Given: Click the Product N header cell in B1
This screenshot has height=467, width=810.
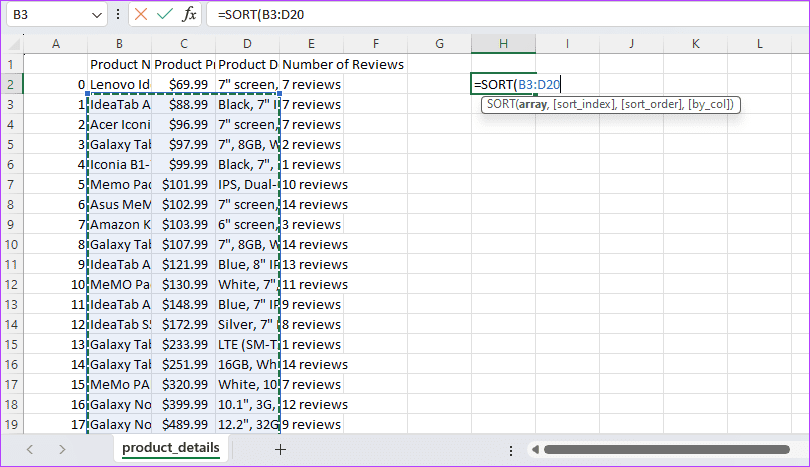Looking at the screenshot, I should [119, 65].
